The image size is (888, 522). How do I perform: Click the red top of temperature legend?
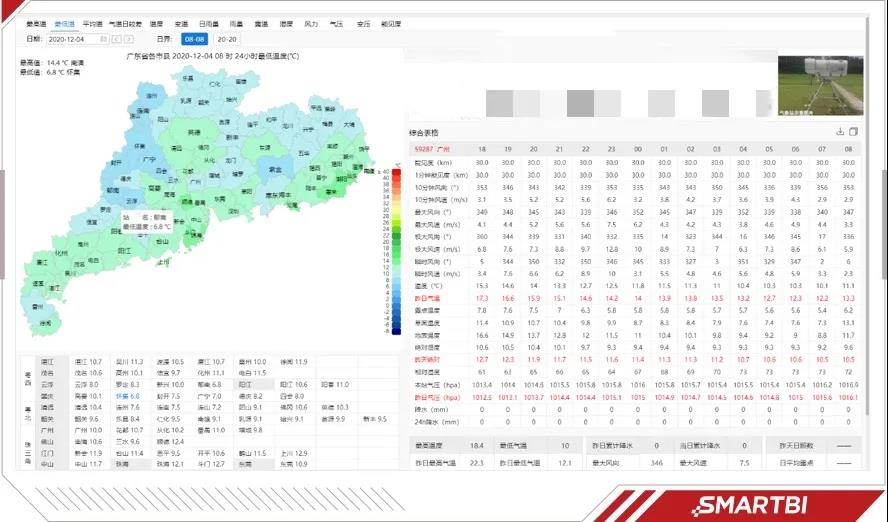[396, 173]
